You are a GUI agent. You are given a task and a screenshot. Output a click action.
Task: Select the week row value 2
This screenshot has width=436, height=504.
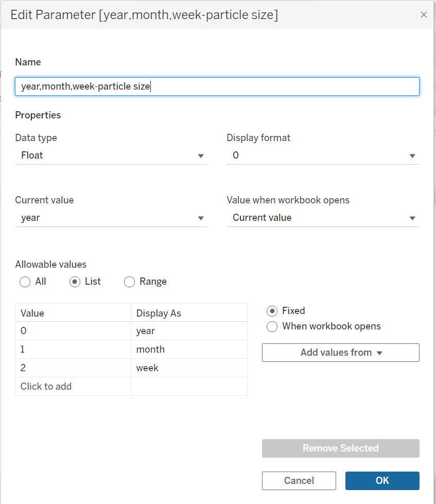(72, 368)
